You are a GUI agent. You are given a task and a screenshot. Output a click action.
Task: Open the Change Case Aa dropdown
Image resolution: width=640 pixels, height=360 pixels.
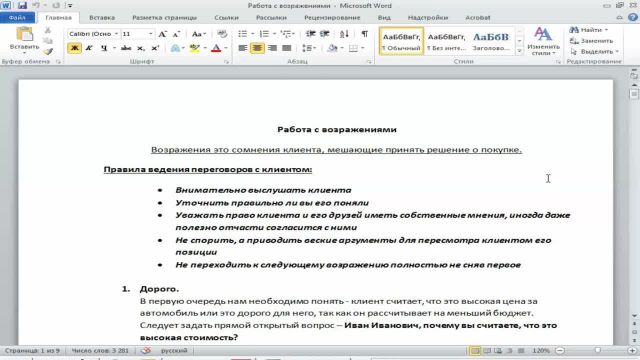(x=199, y=34)
